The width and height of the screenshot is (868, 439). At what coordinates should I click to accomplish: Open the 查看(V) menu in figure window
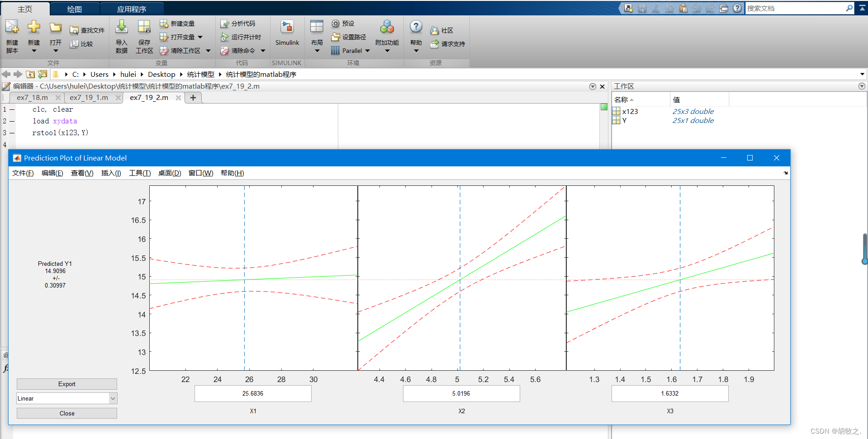[x=82, y=173]
